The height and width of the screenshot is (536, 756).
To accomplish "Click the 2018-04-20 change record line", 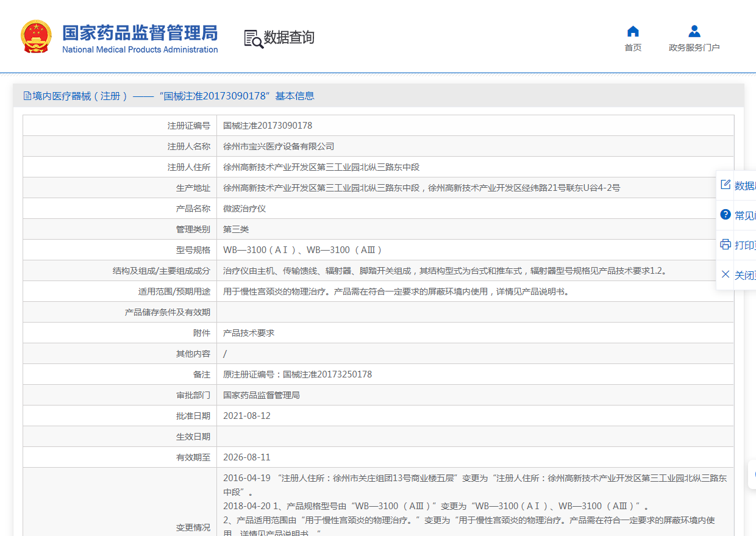I will pyautogui.click(x=436, y=506).
